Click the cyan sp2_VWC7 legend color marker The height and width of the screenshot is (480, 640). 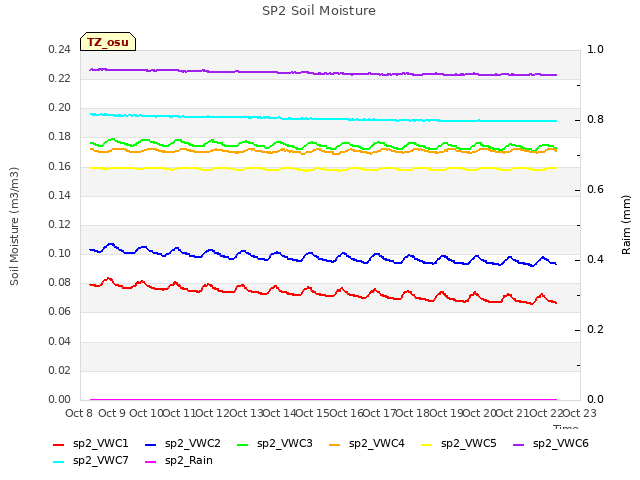(59, 462)
